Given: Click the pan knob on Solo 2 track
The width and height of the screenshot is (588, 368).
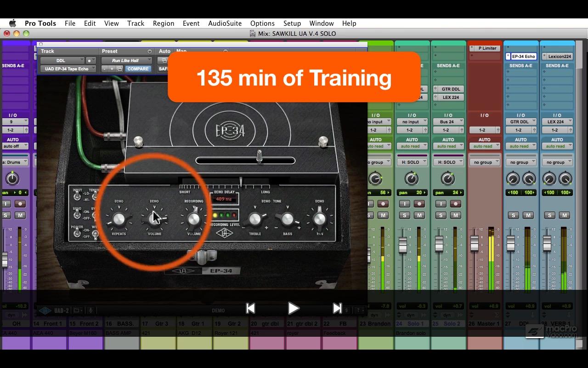Looking at the screenshot, I should [x=448, y=178].
